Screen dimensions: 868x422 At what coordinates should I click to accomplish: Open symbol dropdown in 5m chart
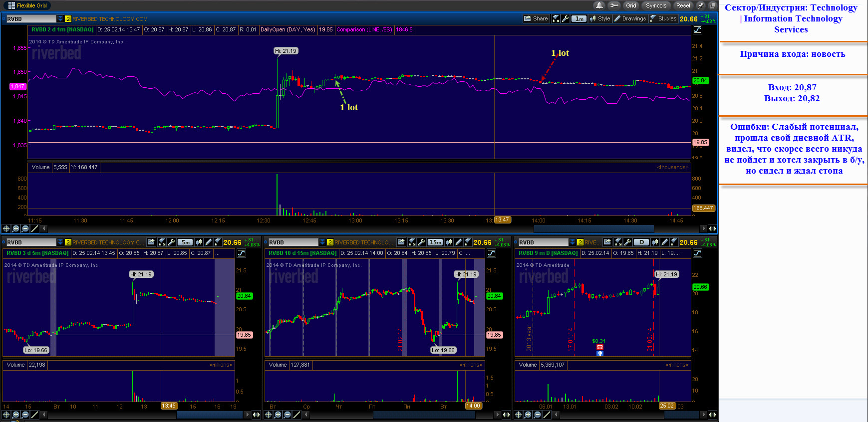(x=60, y=242)
